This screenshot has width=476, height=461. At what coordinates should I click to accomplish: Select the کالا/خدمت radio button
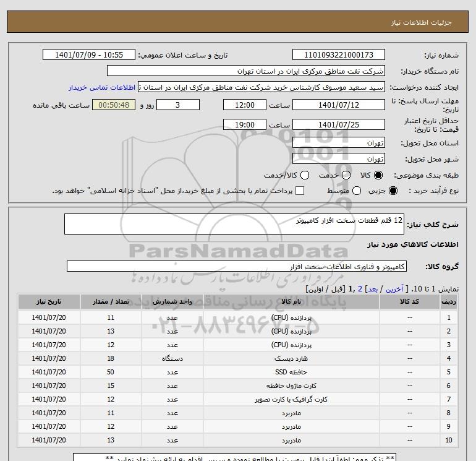[305, 175]
